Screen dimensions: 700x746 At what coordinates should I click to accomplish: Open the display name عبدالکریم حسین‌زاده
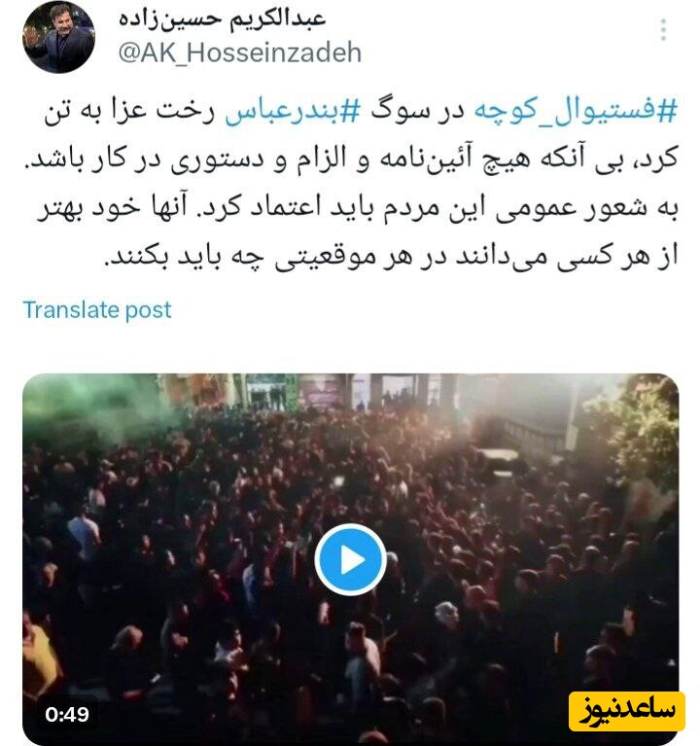(222, 18)
